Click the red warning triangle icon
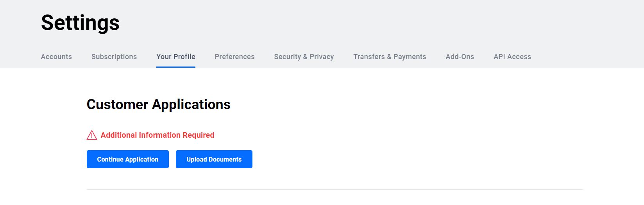644x205 pixels. point(92,135)
